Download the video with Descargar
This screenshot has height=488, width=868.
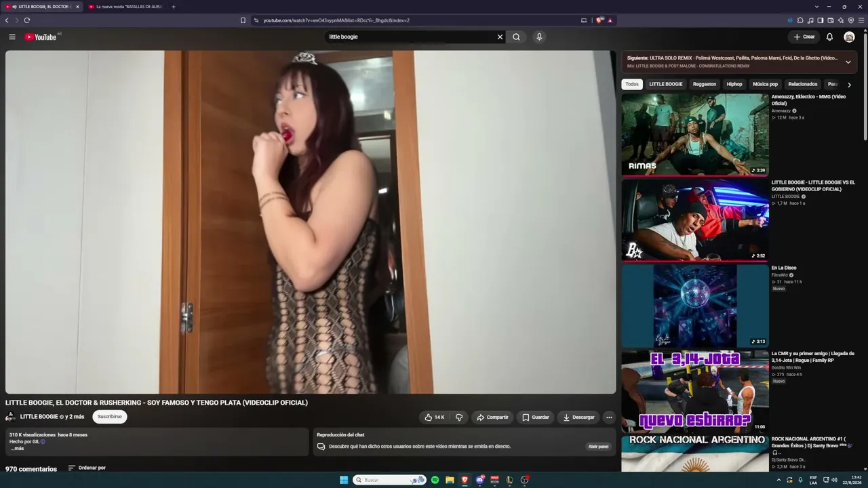click(x=578, y=418)
